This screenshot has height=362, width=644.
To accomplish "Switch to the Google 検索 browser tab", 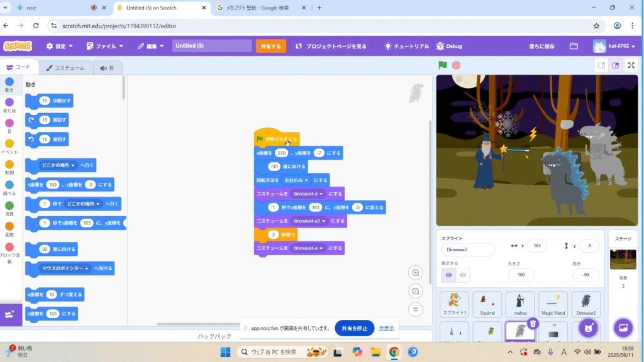I will coord(261,8).
